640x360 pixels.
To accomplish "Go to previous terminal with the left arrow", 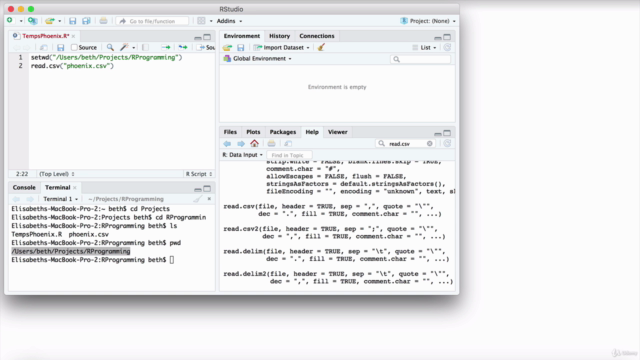I will click(16, 199).
